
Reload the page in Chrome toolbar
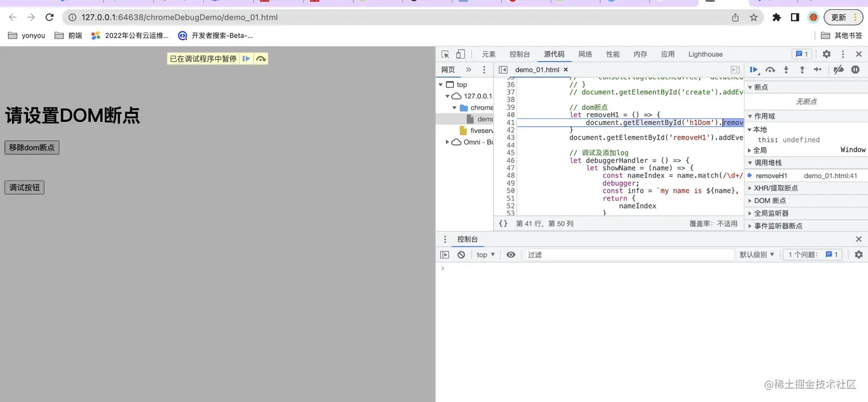49,17
